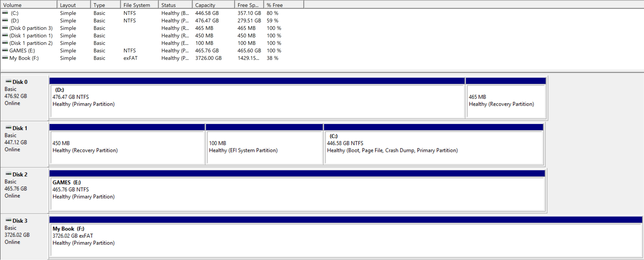The image size is (644, 260).
Task: Click the Disk 1 disk icon
Action: (x=9, y=128)
